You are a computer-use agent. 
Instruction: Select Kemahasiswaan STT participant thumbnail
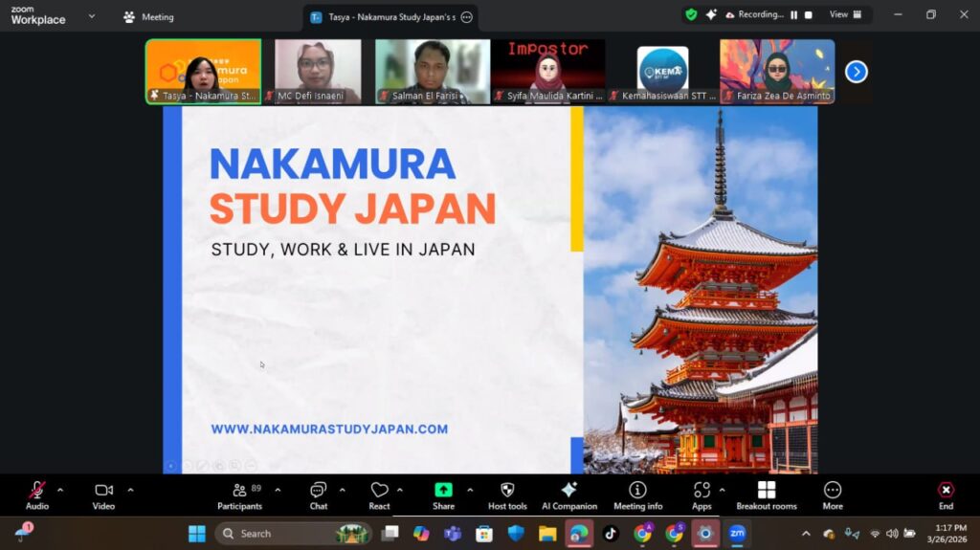(x=662, y=71)
